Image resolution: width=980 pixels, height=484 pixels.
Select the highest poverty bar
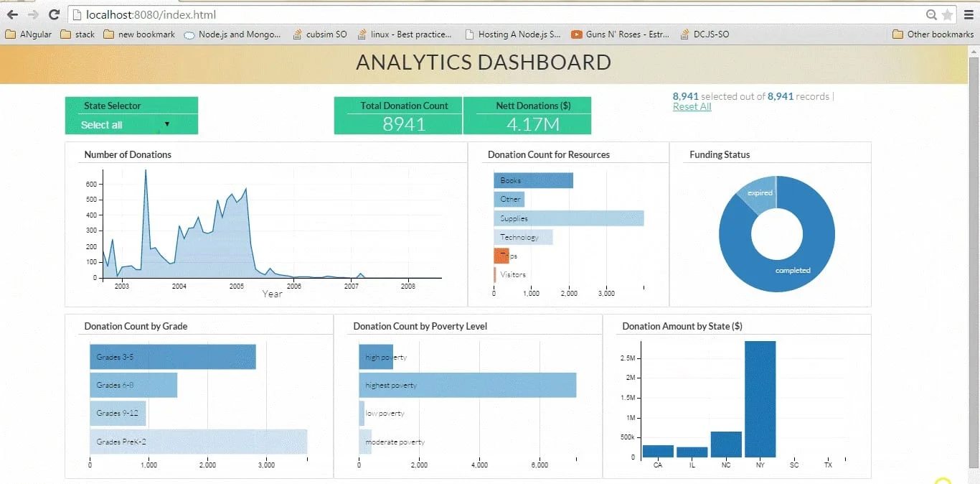tap(467, 386)
